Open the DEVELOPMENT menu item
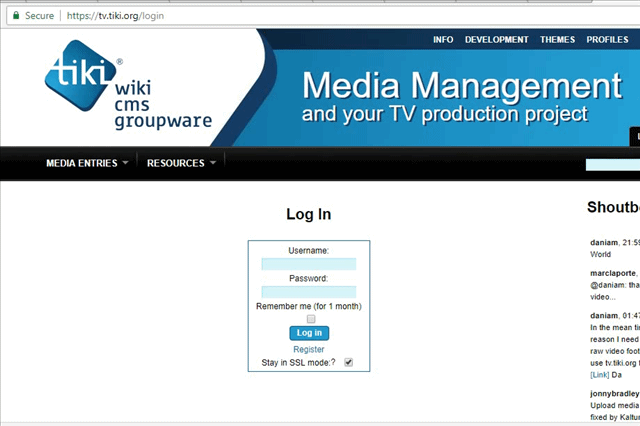The width and height of the screenshot is (640, 426). (496, 40)
